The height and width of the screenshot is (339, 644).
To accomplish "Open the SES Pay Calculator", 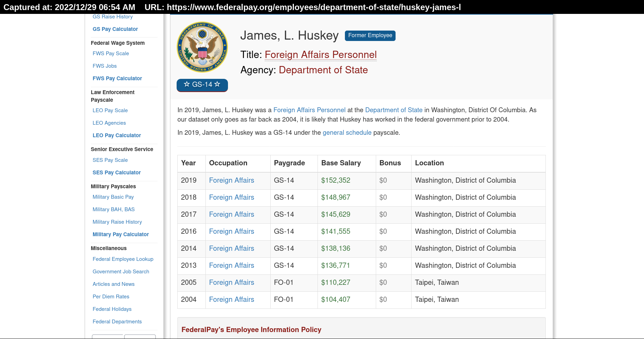I will click(117, 173).
